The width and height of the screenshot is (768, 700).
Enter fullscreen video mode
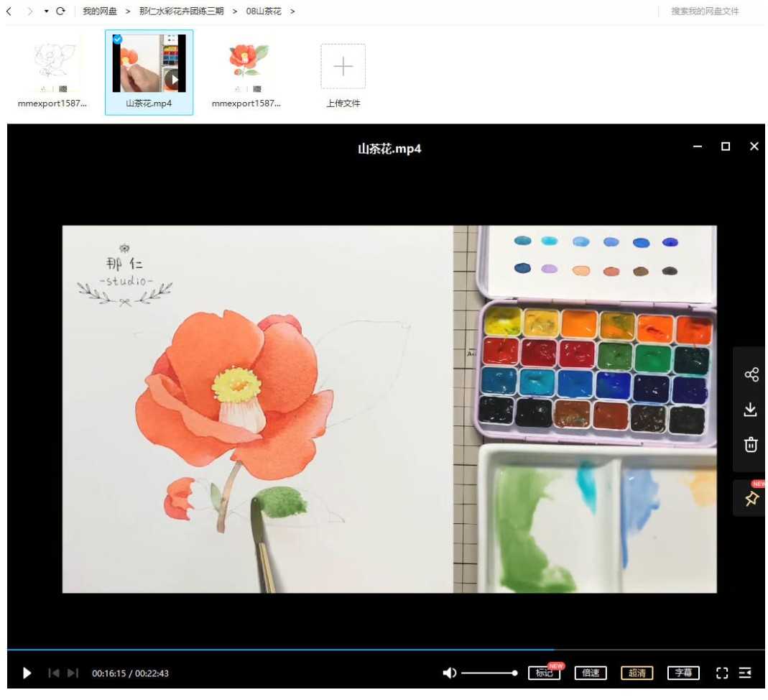[x=722, y=673]
